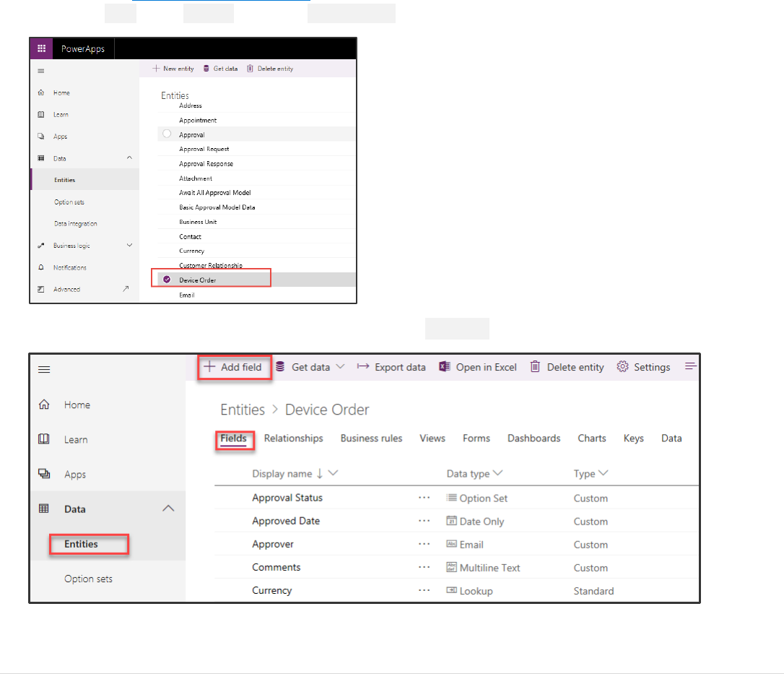Switch to the Keys tab

click(634, 438)
